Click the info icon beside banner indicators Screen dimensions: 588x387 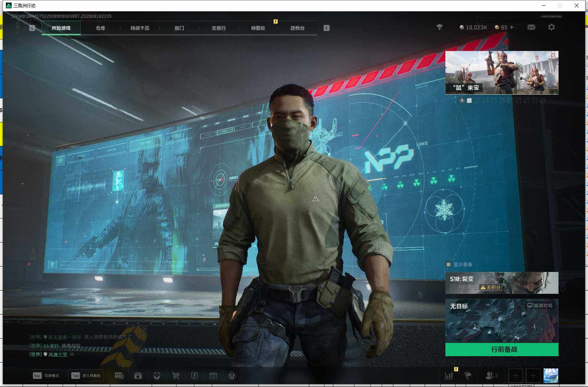(x=462, y=100)
